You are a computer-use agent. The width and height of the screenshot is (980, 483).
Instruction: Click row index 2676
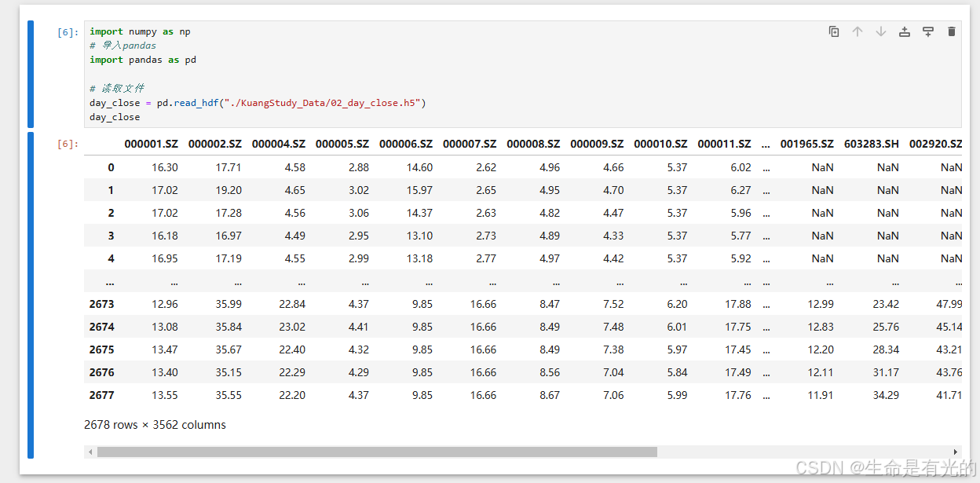tap(101, 372)
